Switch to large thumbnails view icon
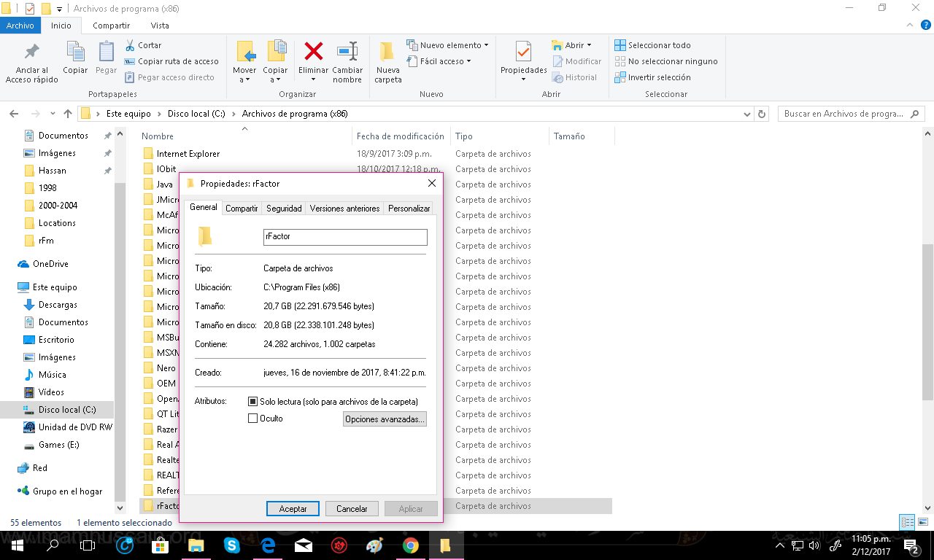Image resolution: width=934 pixels, height=560 pixels. (922, 522)
